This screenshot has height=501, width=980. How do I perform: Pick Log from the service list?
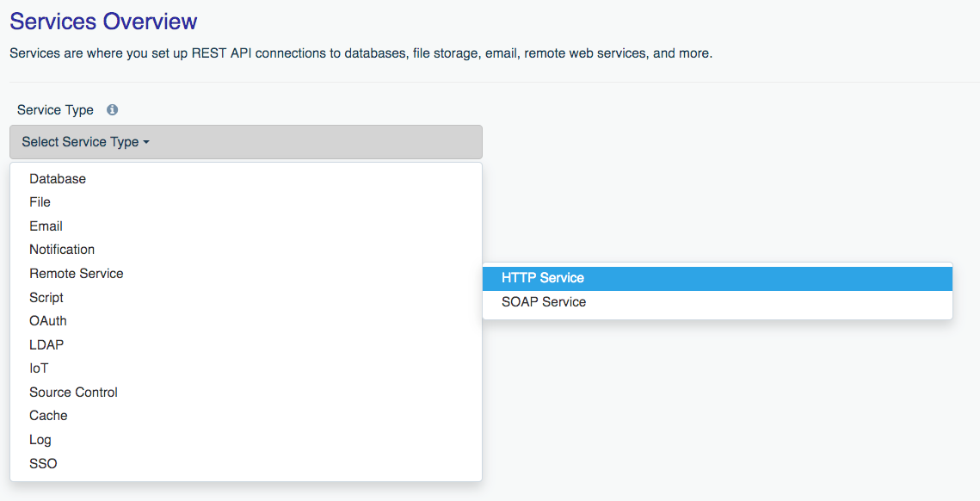point(40,440)
